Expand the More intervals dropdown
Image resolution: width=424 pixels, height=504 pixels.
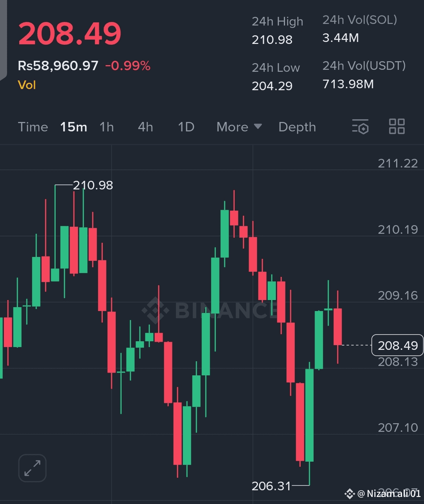pos(239,127)
